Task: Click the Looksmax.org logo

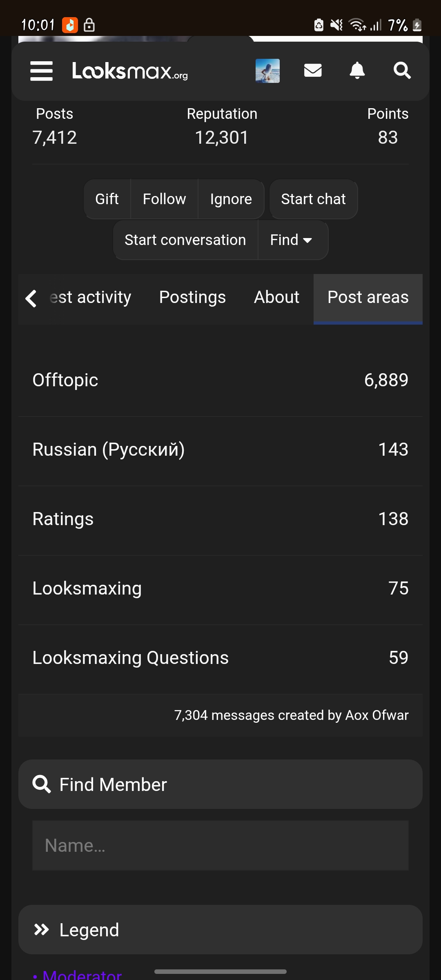Action: [130, 71]
